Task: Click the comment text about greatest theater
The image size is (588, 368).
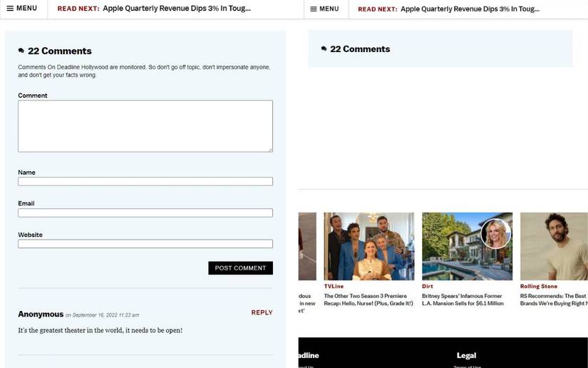Action: (x=100, y=330)
